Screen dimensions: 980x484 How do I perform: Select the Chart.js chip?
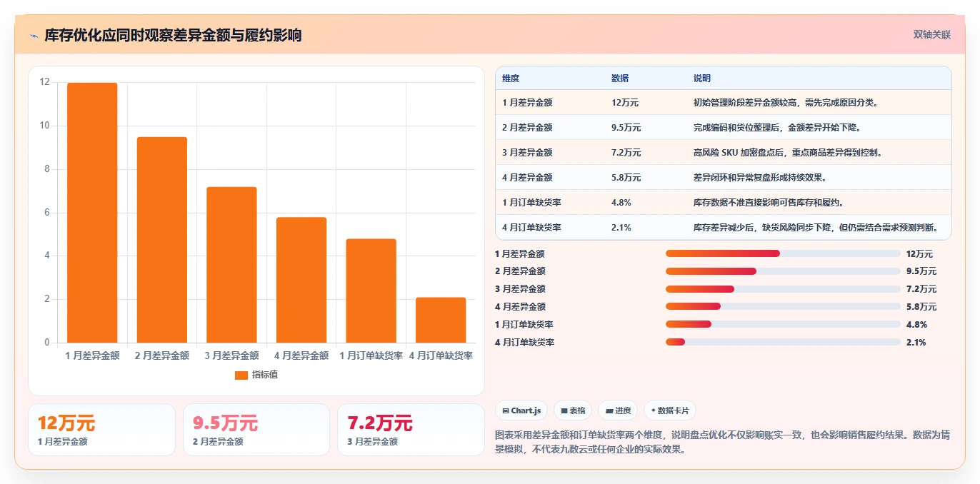[521, 410]
